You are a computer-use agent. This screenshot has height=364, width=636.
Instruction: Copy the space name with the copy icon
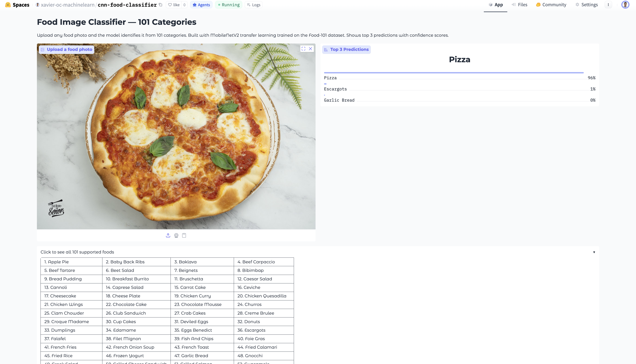[161, 5]
